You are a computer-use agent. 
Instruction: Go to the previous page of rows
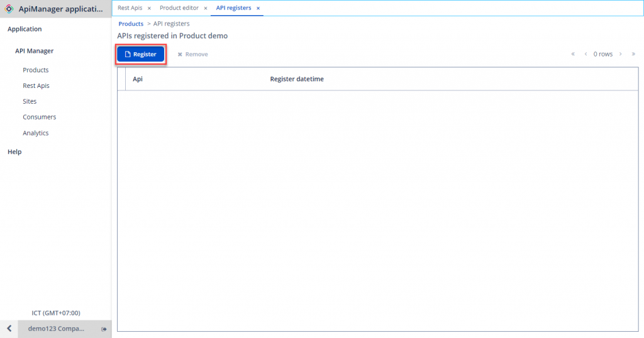point(586,54)
